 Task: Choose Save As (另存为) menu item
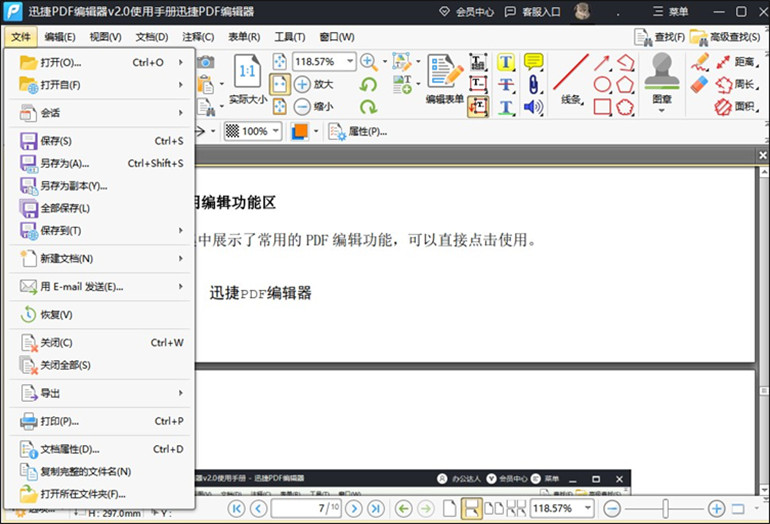[101, 163]
